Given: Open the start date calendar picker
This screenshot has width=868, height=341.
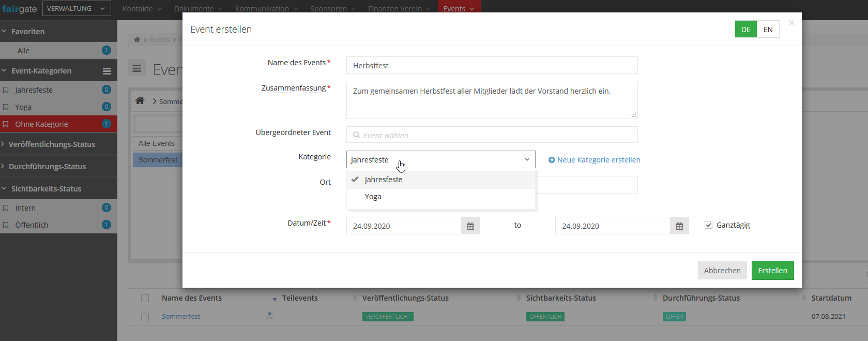Looking at the screenshot, I should [x=470, y=226].
